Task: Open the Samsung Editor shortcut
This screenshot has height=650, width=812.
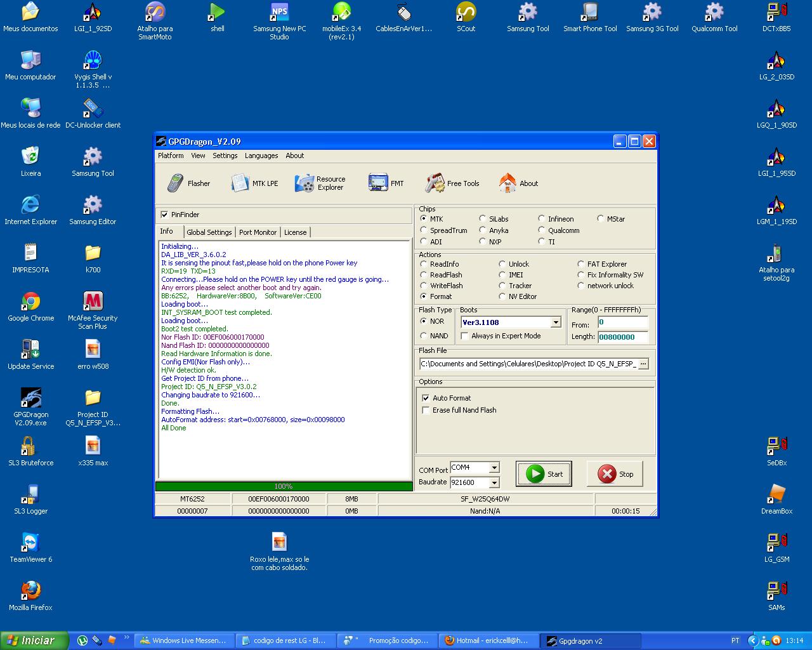Action: click(x=93, y=210)
